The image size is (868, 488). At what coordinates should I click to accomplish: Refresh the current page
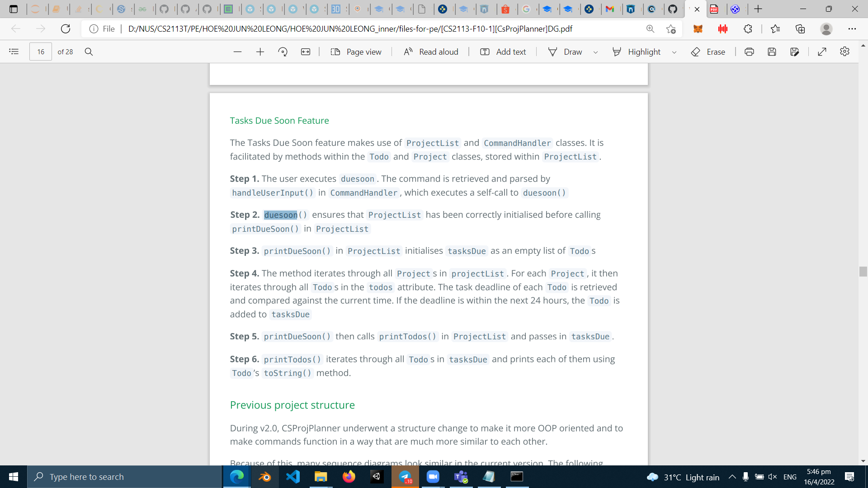click(66, 29)
